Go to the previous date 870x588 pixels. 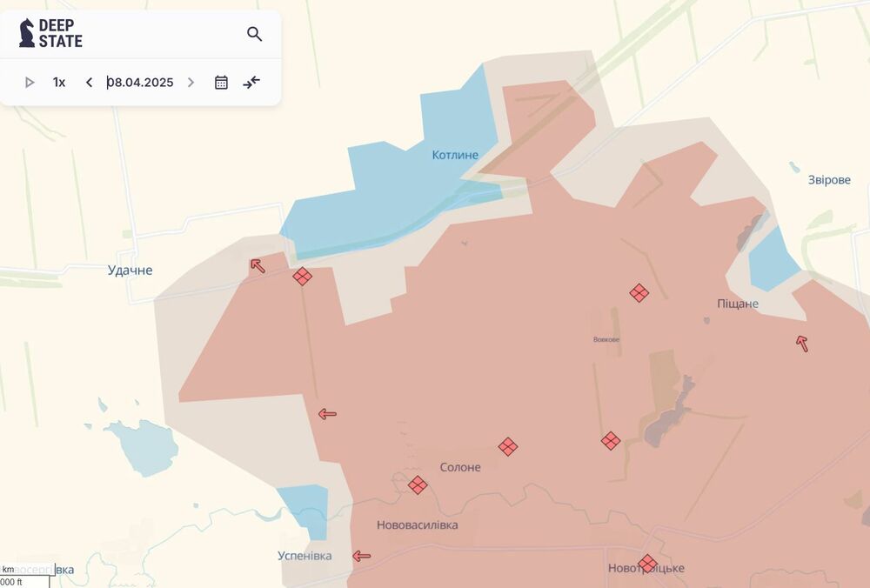coord(89,83)
